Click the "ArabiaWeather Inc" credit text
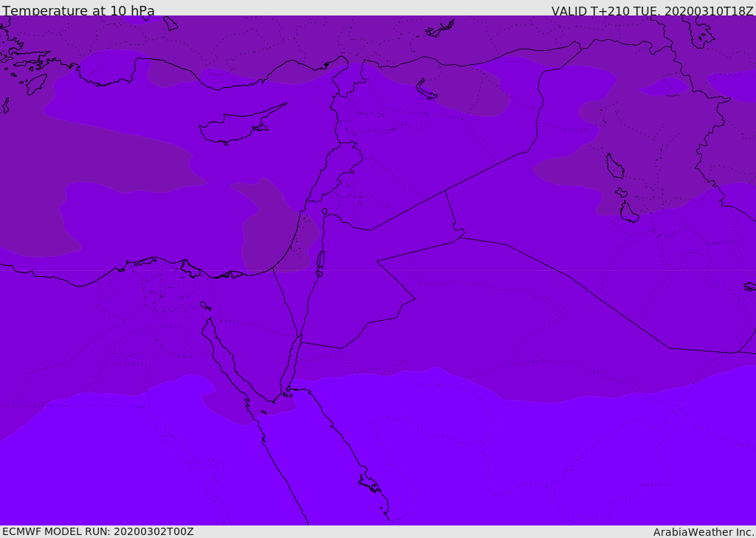The height and width of the screenshot is (538, 756). pos(704,532)
